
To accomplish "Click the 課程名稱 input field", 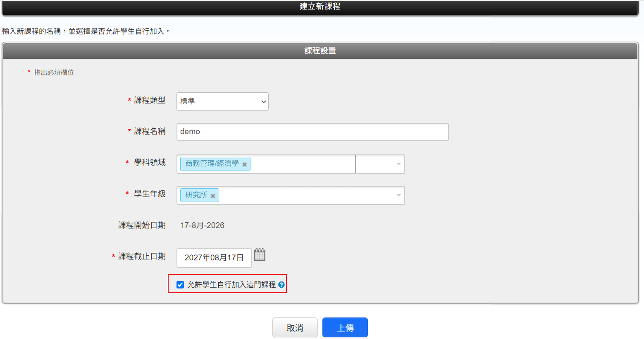I will click(312, 132).
